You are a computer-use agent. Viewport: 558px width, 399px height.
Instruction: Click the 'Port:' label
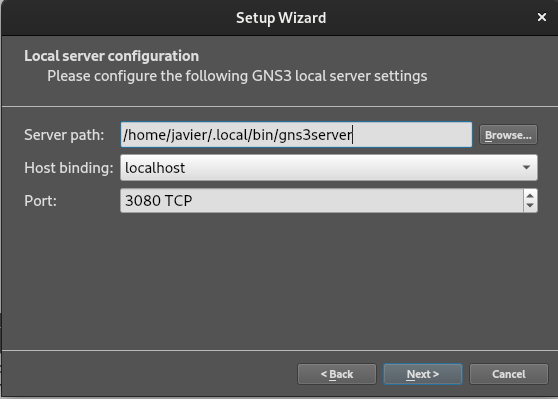[40, 201]
